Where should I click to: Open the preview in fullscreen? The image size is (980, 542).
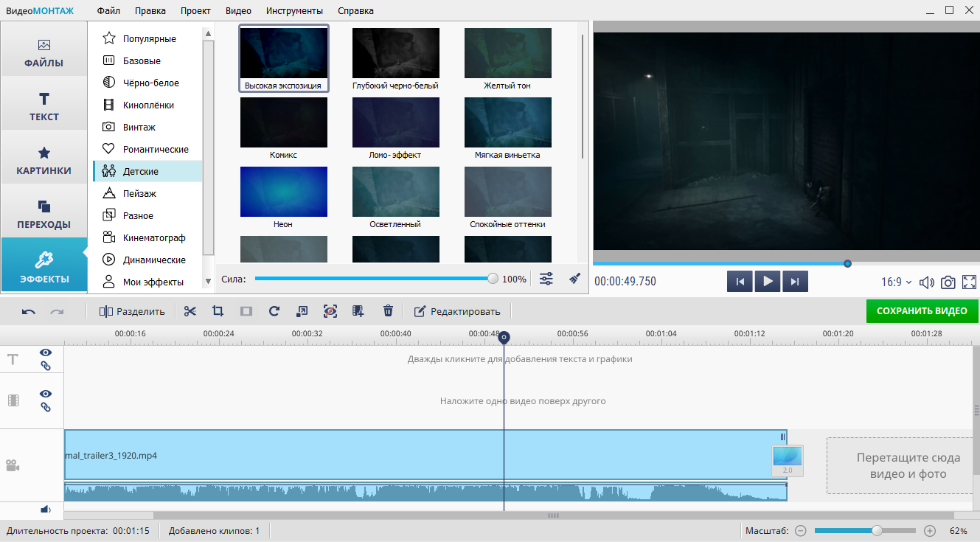(x=969, y=282)
